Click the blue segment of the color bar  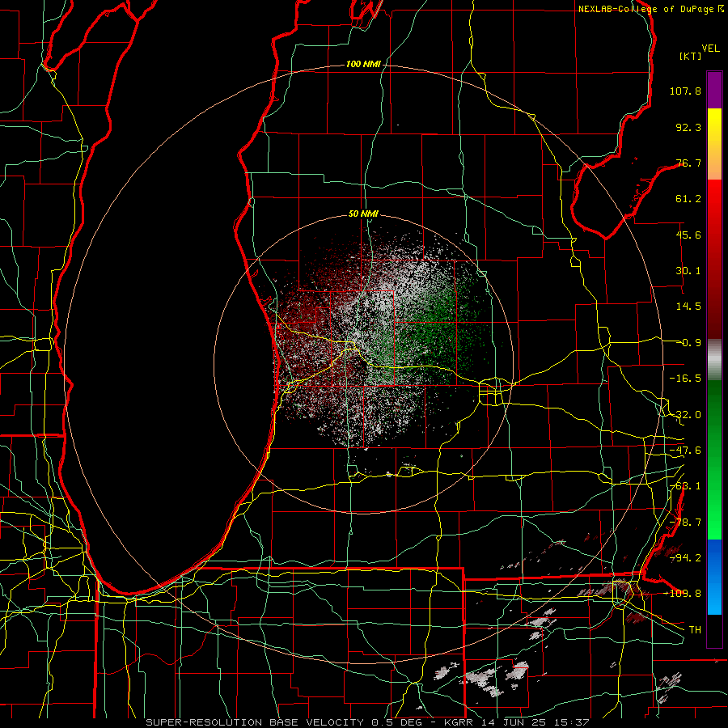pyautogui.click(x=714, y=577)
